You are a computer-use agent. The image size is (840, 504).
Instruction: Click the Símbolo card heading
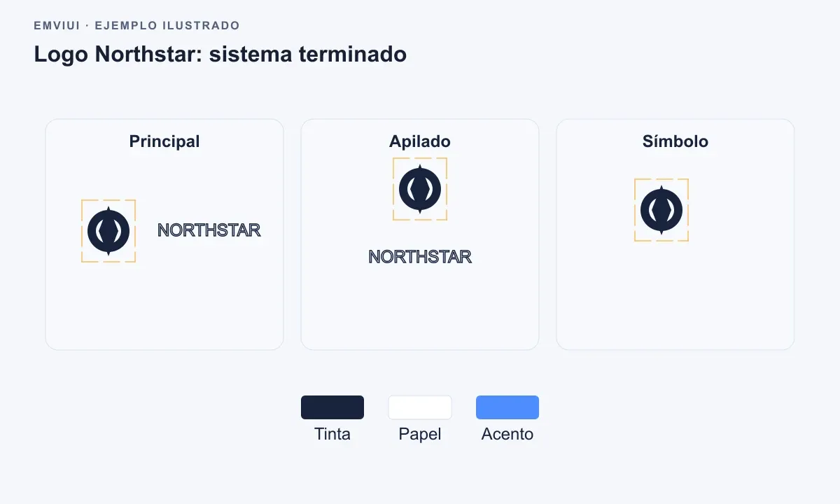click(x=675, y=141)
